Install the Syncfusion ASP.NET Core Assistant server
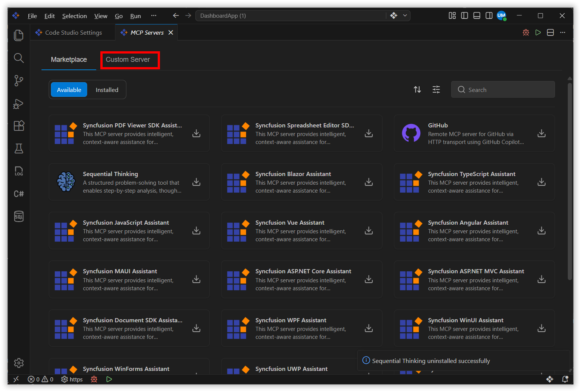Viewport: 581px width, 392px height. (369, 279)
